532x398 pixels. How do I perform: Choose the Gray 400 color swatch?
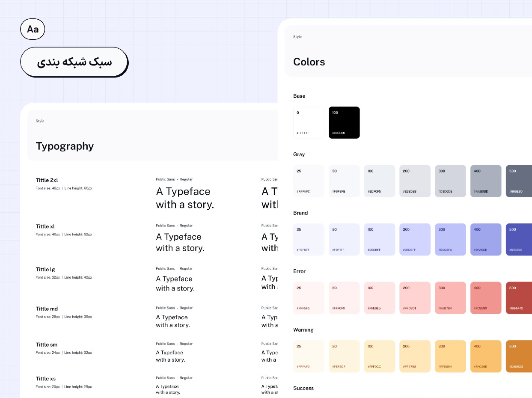486,181
